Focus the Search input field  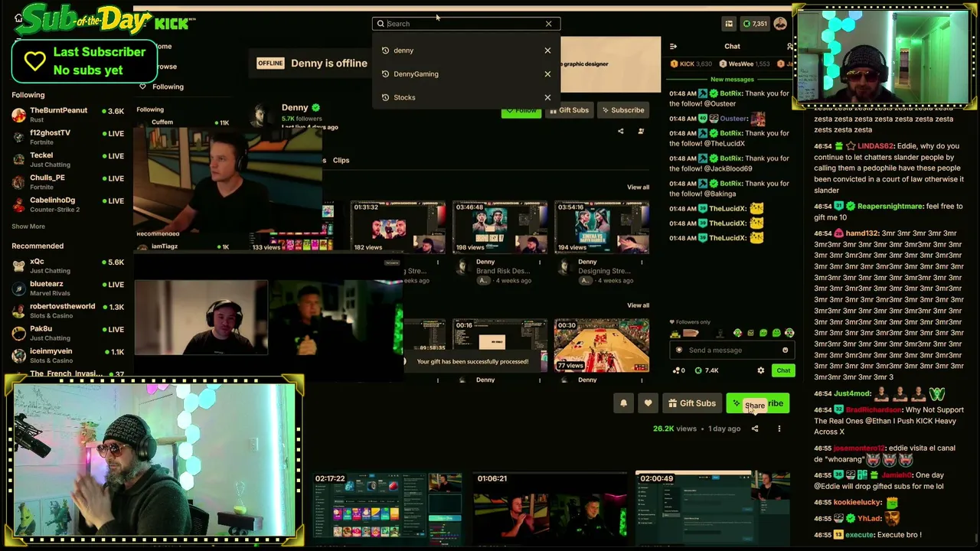tap(465, 24)
